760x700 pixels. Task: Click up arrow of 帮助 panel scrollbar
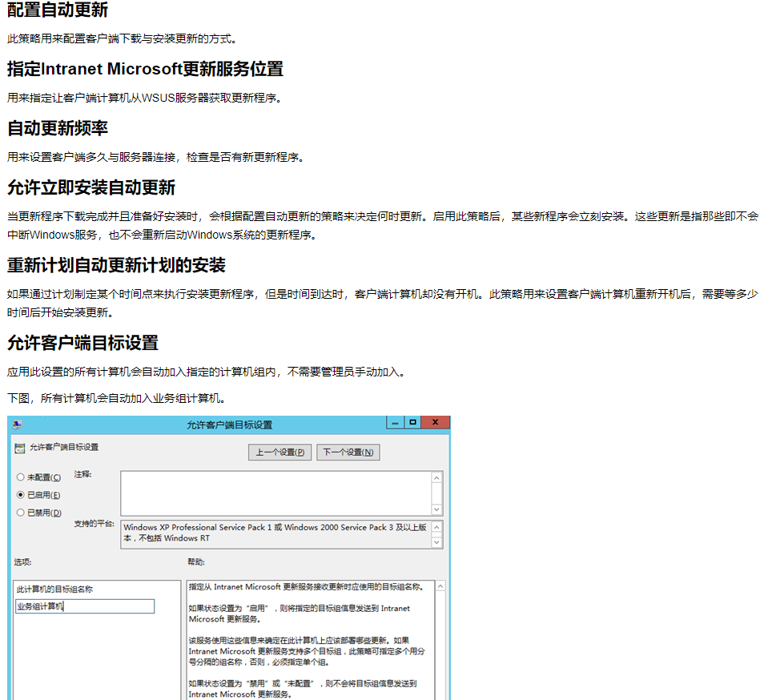(440, 586)
